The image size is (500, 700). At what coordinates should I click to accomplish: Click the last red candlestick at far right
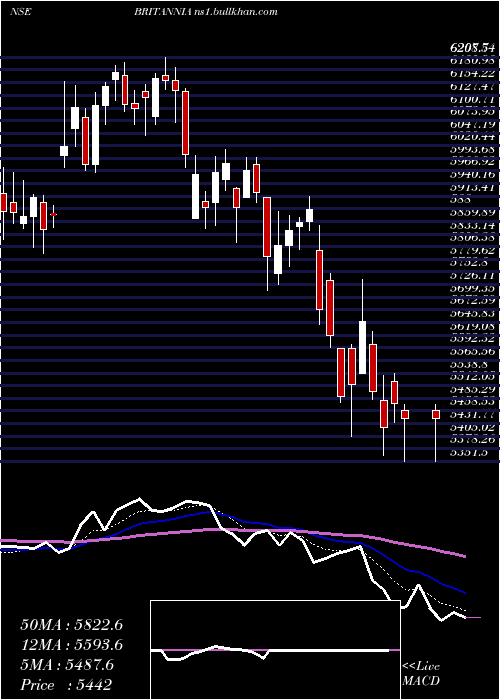(x=436, y=414)
